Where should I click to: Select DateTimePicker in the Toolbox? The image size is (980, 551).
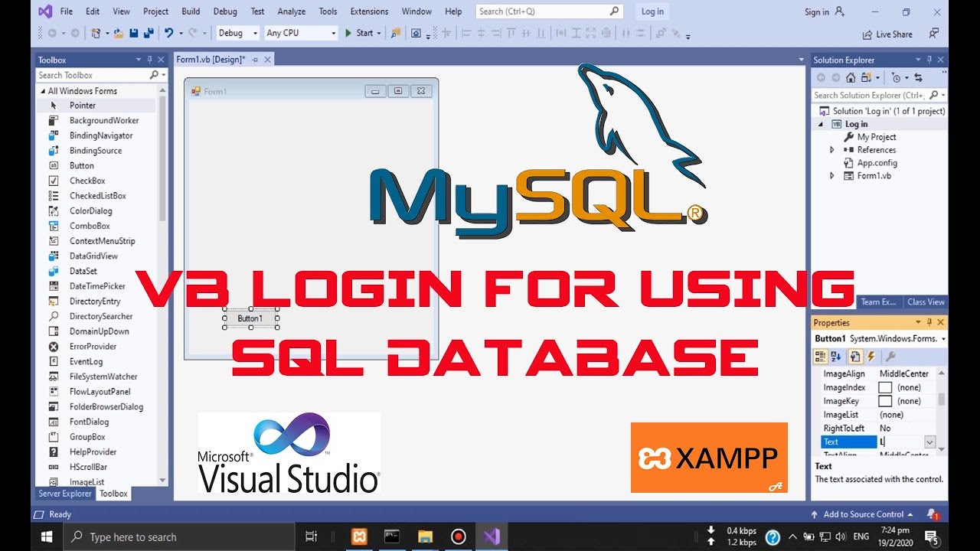point(96,286)
